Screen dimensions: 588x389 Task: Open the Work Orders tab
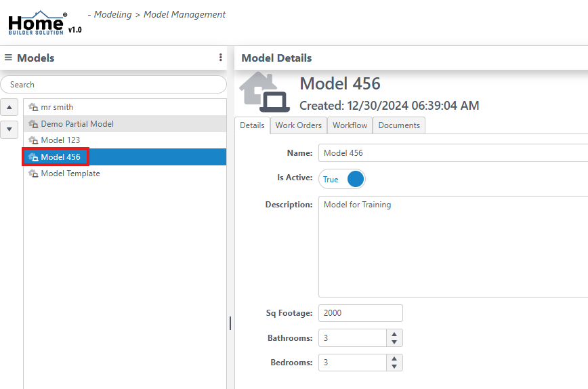coord(299,125)
